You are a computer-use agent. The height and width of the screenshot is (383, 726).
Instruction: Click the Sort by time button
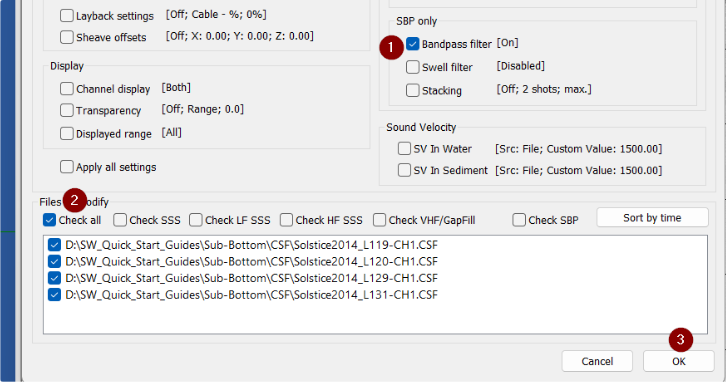coord(652,218)
